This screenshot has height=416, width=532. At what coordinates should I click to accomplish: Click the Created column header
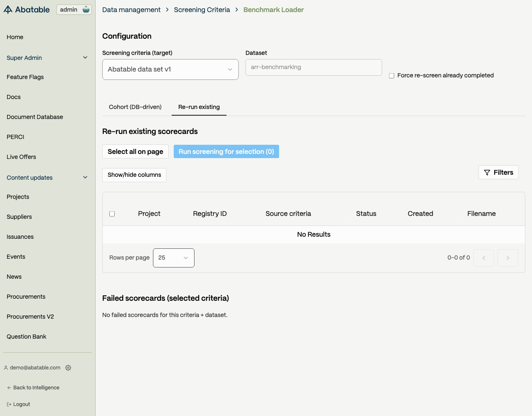tap(420, 213)
